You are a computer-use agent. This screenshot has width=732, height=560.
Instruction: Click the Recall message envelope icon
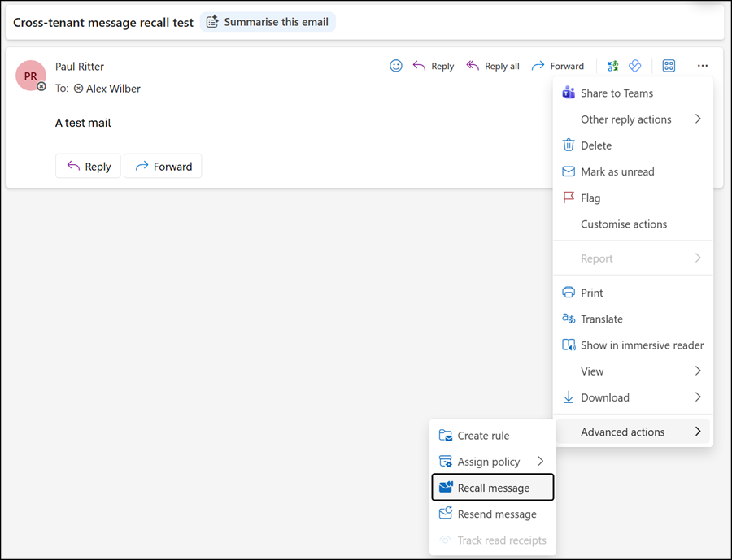click(x=446, y=487)
